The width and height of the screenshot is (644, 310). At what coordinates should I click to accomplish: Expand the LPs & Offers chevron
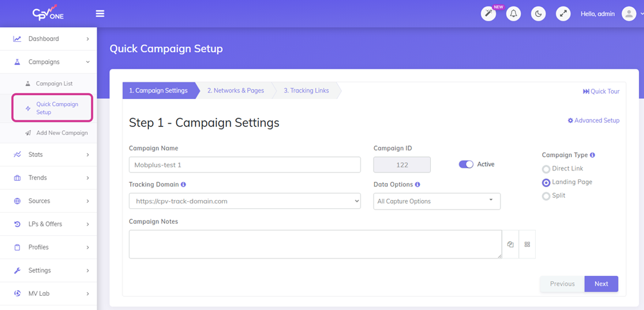[88, 224]
